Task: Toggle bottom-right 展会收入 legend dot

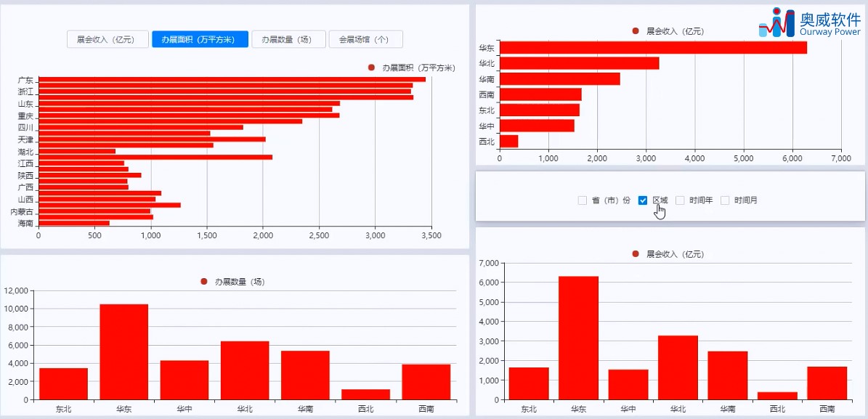Action: click(636, 254)
